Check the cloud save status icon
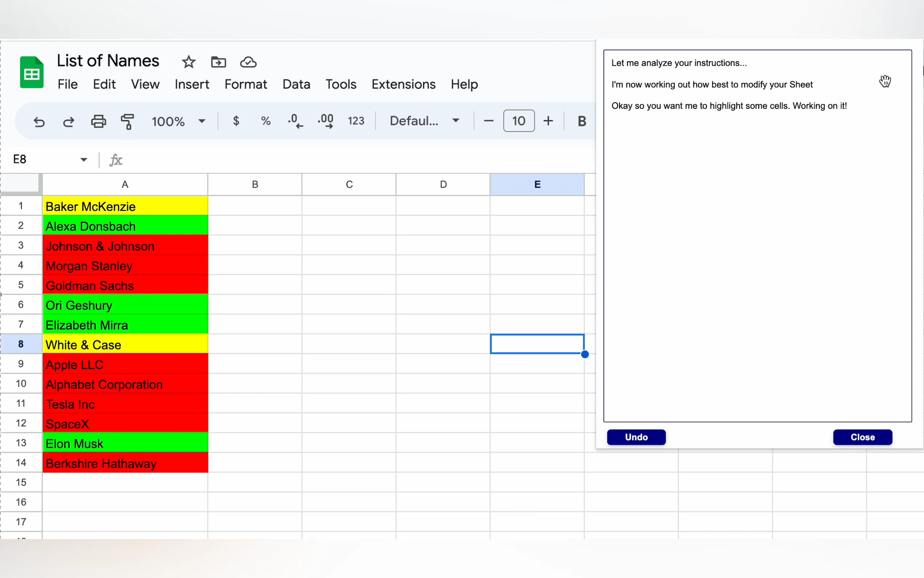 248,62
